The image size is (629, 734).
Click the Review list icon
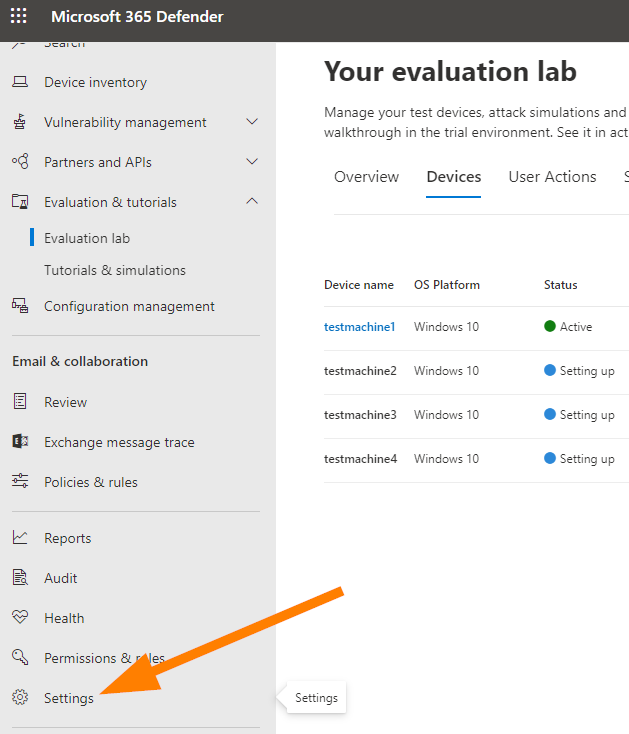tap(20, 402)
